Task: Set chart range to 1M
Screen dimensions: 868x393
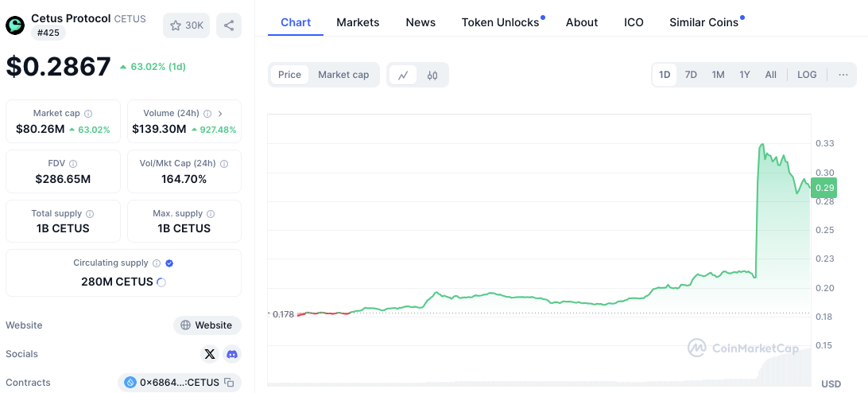Action: (718, 75)
